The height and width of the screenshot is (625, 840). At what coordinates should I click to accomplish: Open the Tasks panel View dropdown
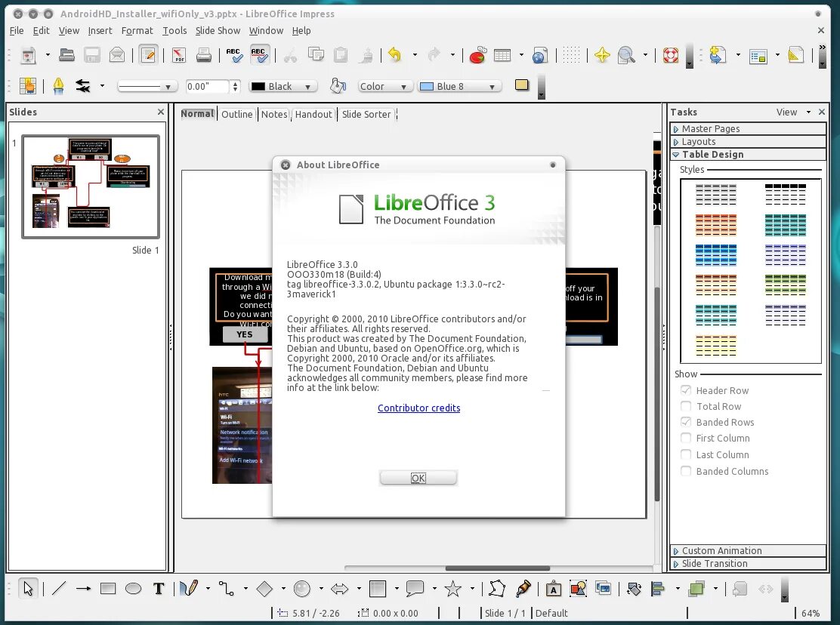coord(793,112)
